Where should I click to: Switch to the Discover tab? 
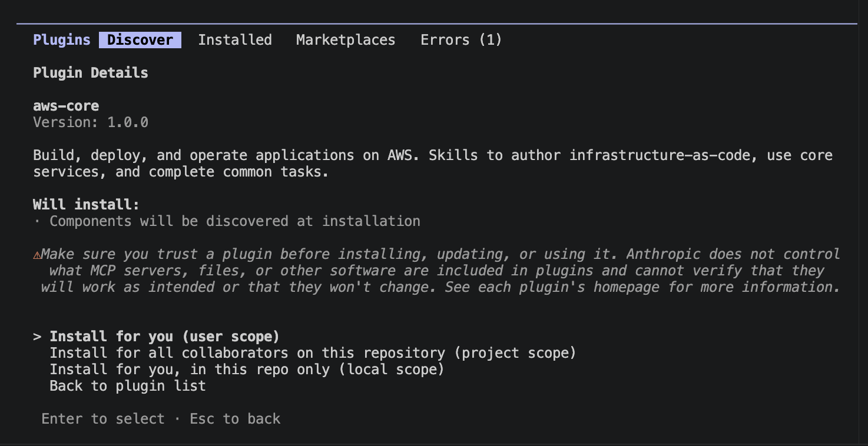coord(140,40)
